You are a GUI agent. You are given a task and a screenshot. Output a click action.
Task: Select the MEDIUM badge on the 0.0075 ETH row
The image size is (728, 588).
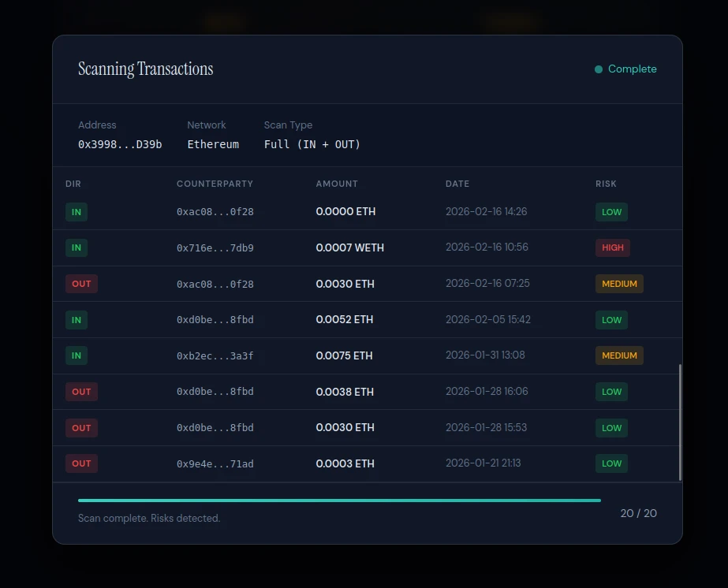(619, 355)
